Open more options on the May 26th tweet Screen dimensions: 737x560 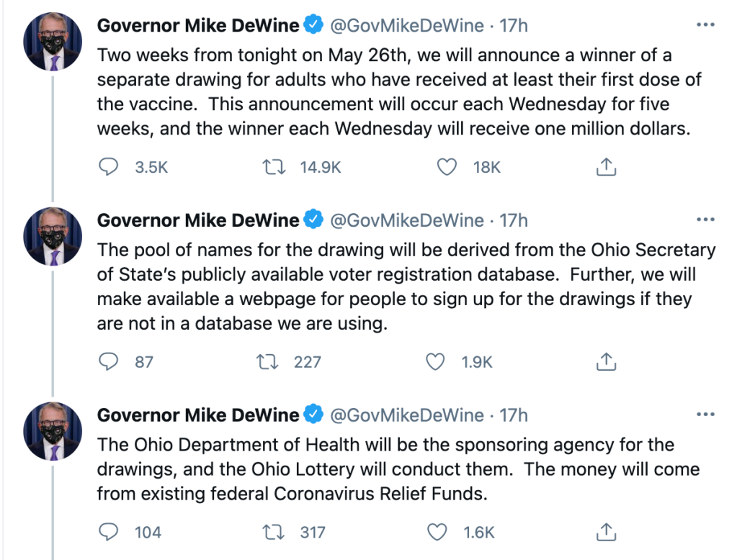tap(705, 25)
